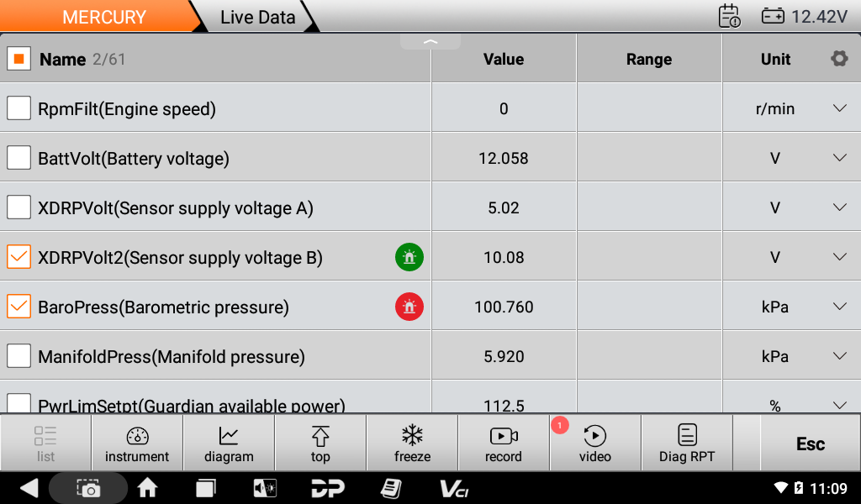
Task: Start recording live data
Action: (x=504, y=444)
